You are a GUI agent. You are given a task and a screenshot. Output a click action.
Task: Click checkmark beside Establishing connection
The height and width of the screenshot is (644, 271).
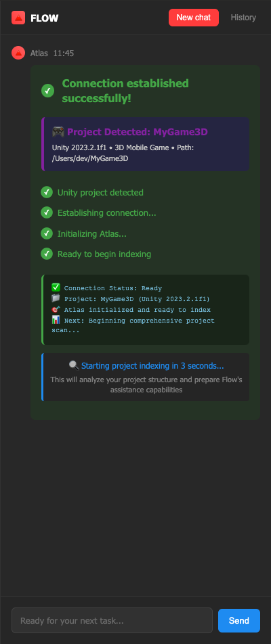[47, 212]
